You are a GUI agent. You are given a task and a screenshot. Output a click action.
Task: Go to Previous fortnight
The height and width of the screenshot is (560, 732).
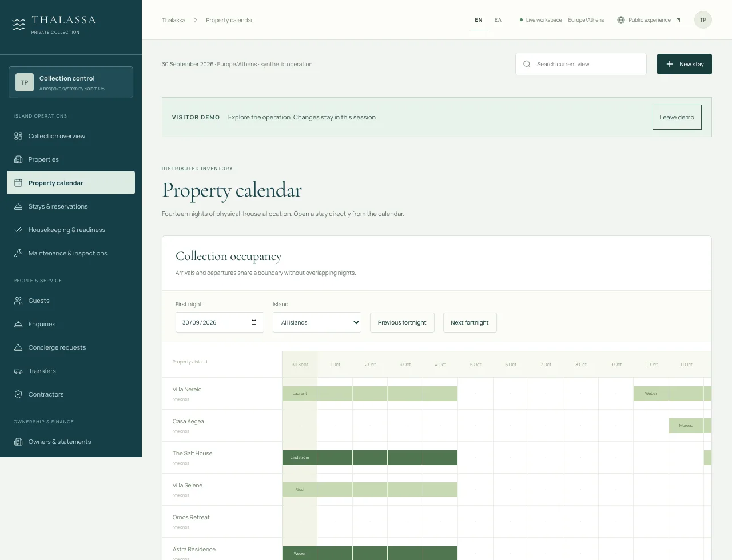[402, 322]
